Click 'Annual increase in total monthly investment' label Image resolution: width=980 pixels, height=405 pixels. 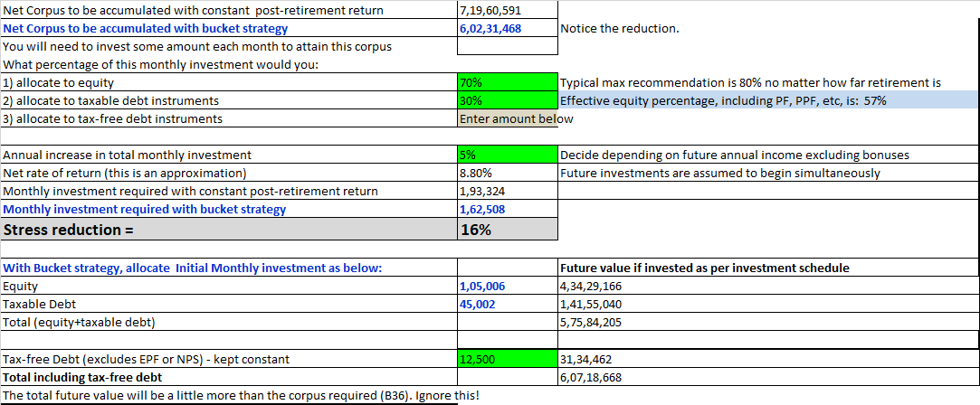[x=128, y=155]
